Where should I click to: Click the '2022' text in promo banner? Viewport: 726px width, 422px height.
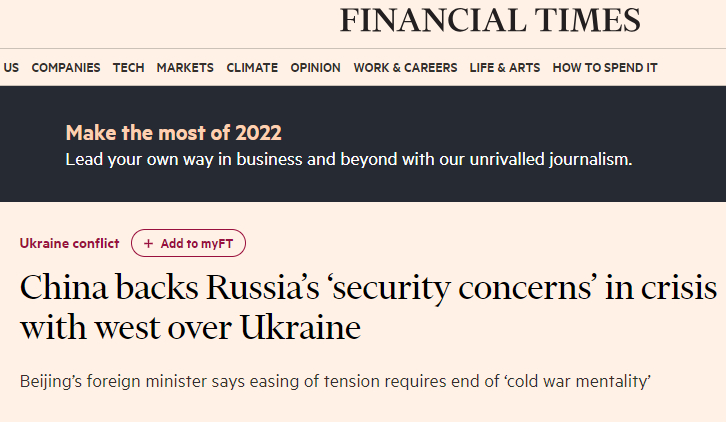pos(258,133)
